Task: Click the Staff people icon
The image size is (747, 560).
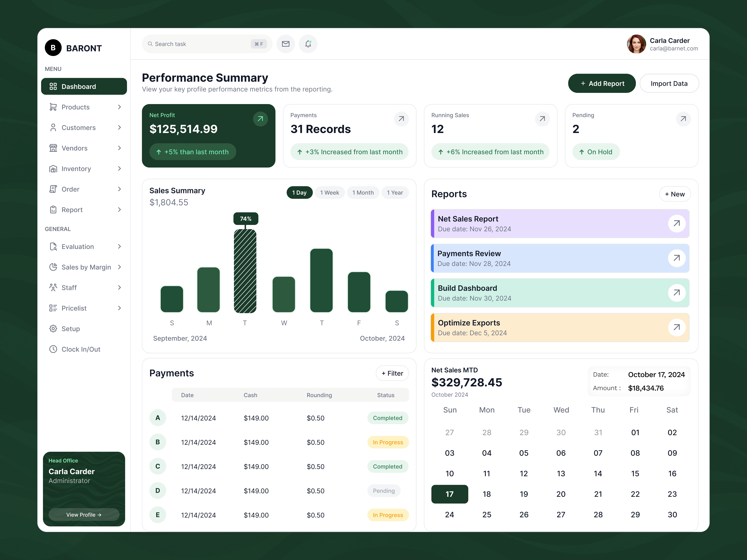Action: point(53,288)
